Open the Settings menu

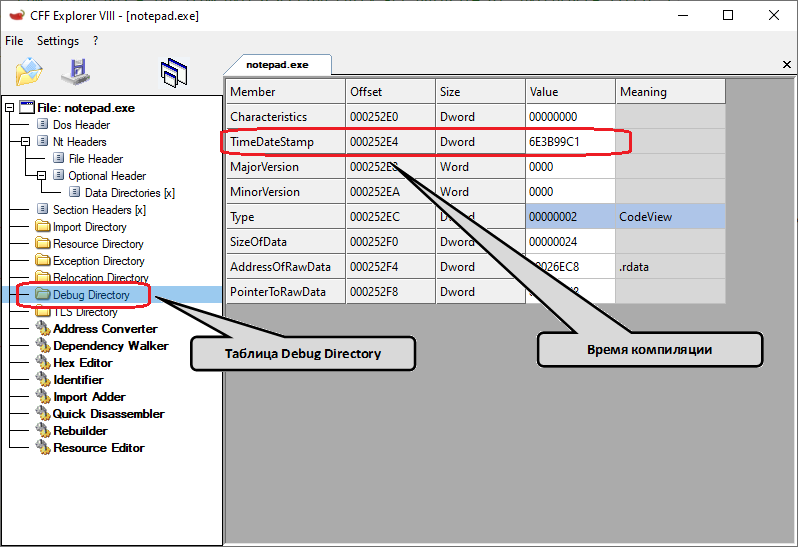(58, 41)
